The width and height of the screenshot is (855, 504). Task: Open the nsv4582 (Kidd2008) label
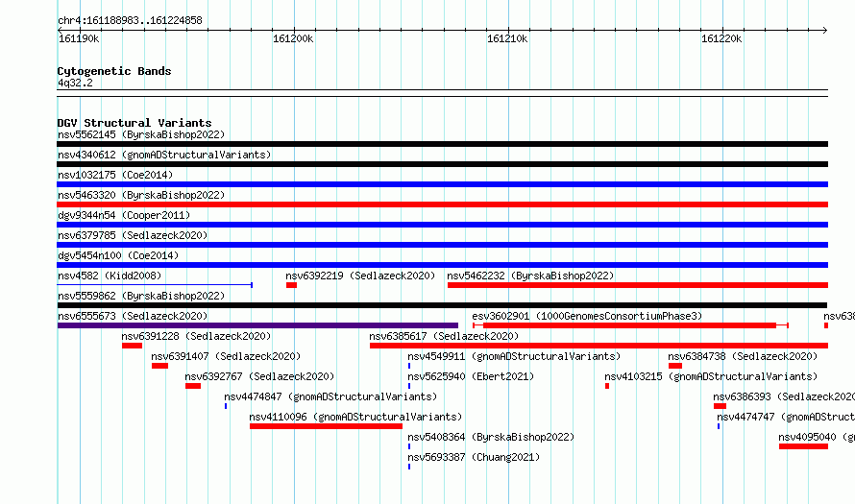pos(110,276)
